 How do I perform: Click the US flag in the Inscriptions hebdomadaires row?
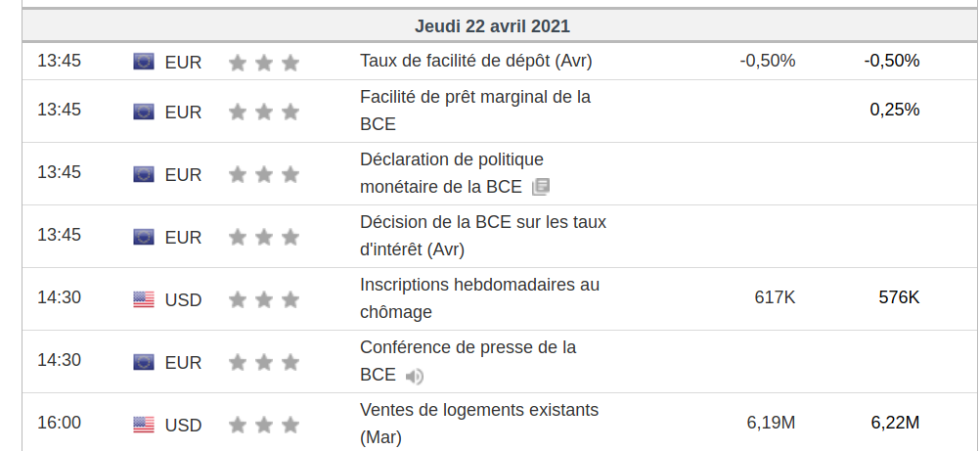(x=144, y=299)
